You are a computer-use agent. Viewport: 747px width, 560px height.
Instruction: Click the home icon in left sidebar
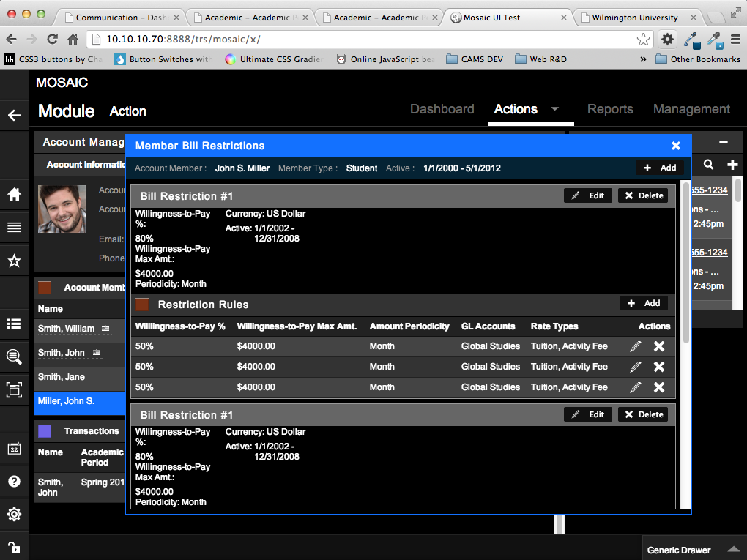pos(14,195)
